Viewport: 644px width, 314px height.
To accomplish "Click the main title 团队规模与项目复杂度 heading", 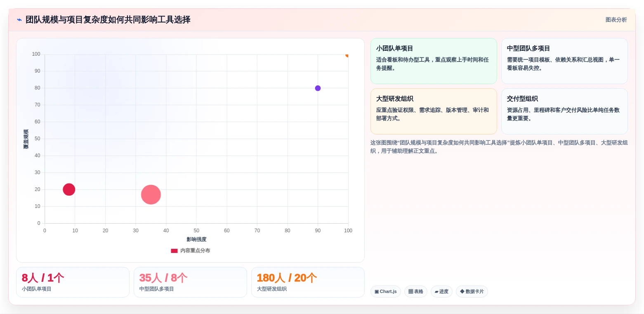I will pyautogui.click(x=108, y=20).
